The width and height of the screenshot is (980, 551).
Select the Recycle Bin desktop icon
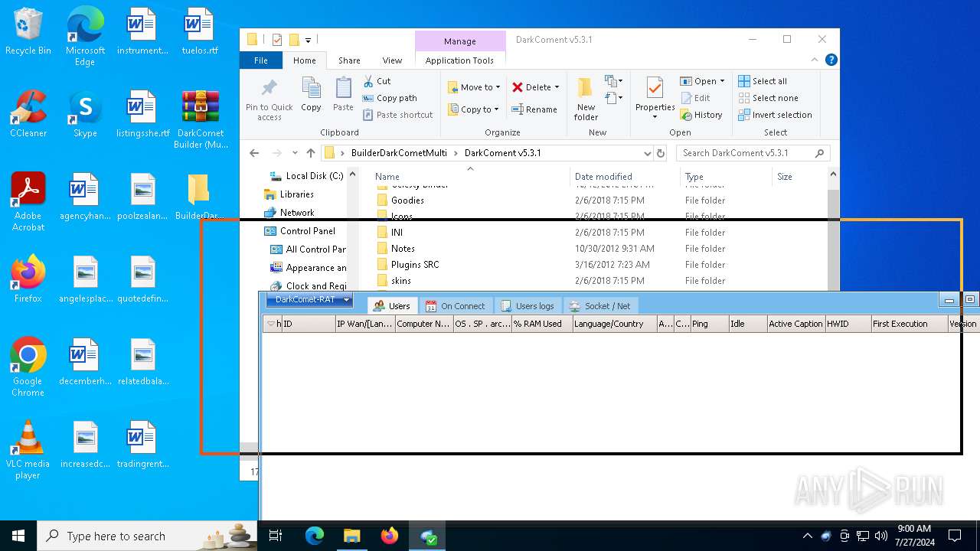tap(28, 31)
